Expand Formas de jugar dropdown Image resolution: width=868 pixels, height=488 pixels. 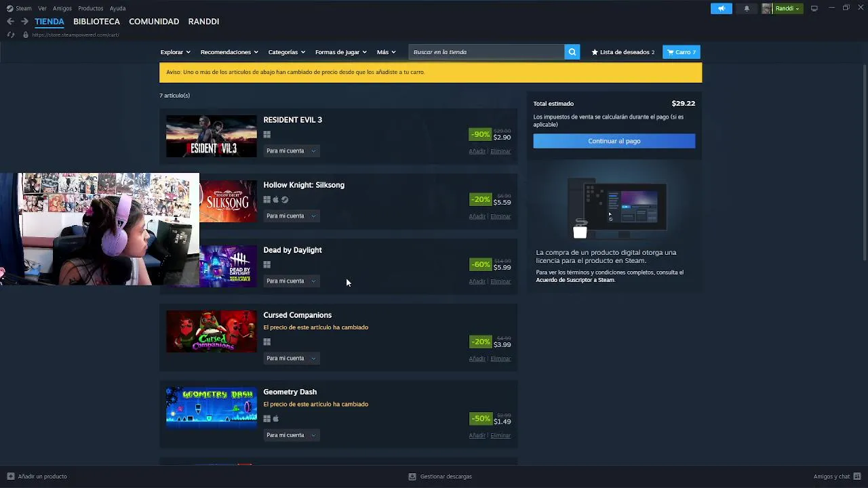point(340,52)
